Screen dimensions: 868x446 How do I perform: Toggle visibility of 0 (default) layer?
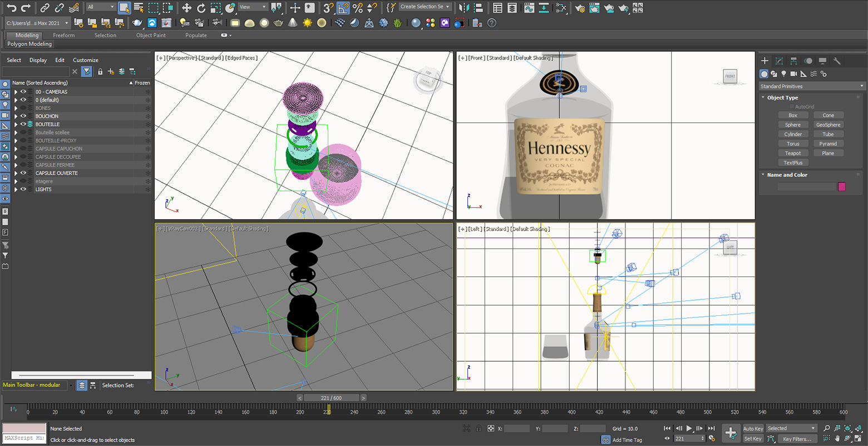click(23, 100)
